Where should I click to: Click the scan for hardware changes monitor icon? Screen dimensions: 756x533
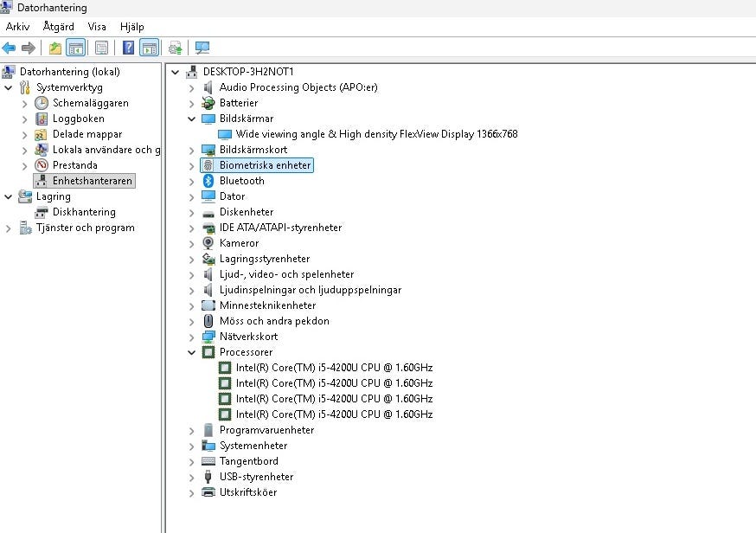coord(202,48)
